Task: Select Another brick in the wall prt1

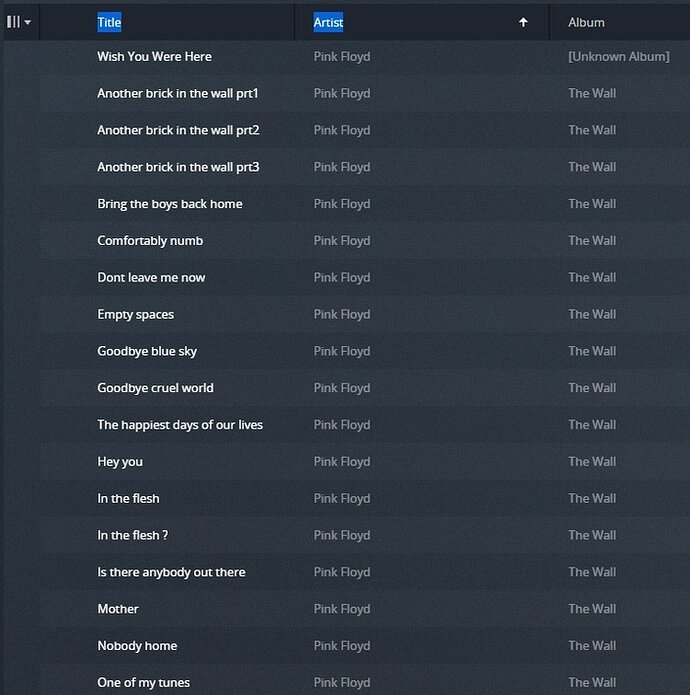Action: pyautogui.click(x=177, y=93)
